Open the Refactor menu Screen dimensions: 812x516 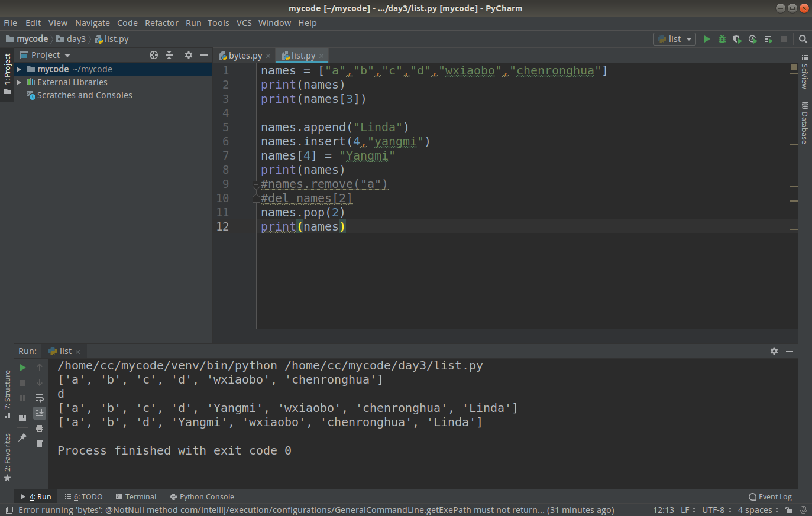coord(161,23)
